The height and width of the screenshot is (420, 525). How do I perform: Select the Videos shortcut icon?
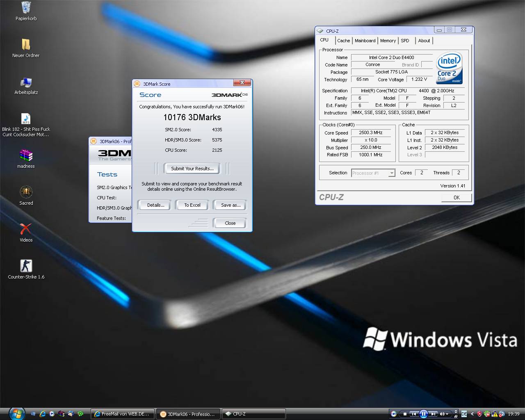[x=26, y=229]
